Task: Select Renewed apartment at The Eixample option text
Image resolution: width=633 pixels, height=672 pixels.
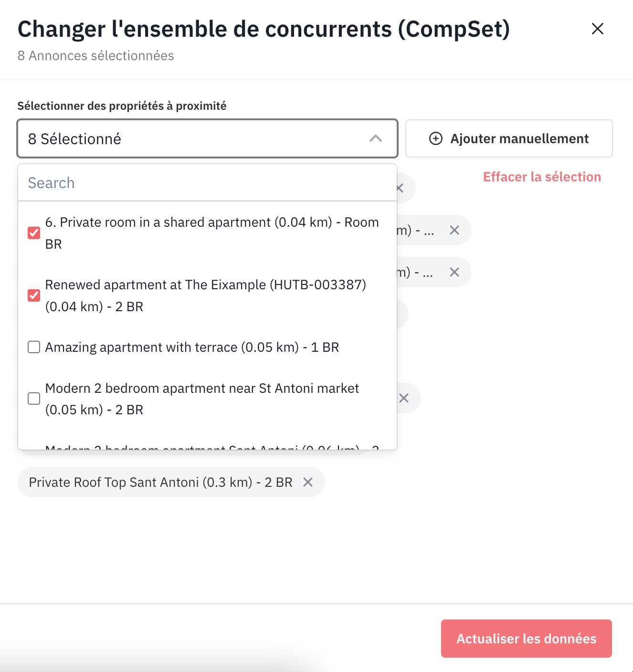Action: 205,295
